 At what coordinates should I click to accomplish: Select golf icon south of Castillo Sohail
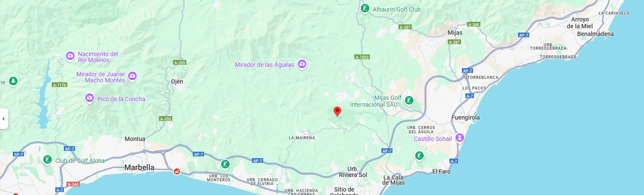click(x=419, y=156)
